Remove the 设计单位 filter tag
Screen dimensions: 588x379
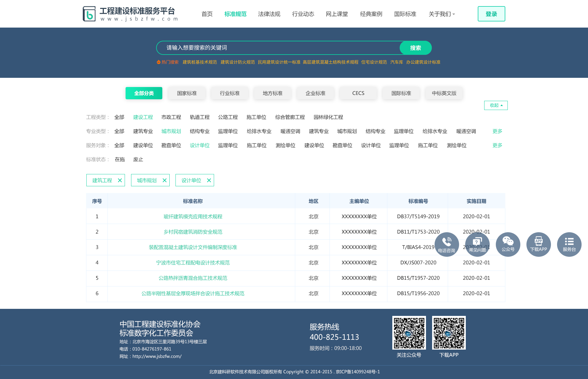(209, 180)
